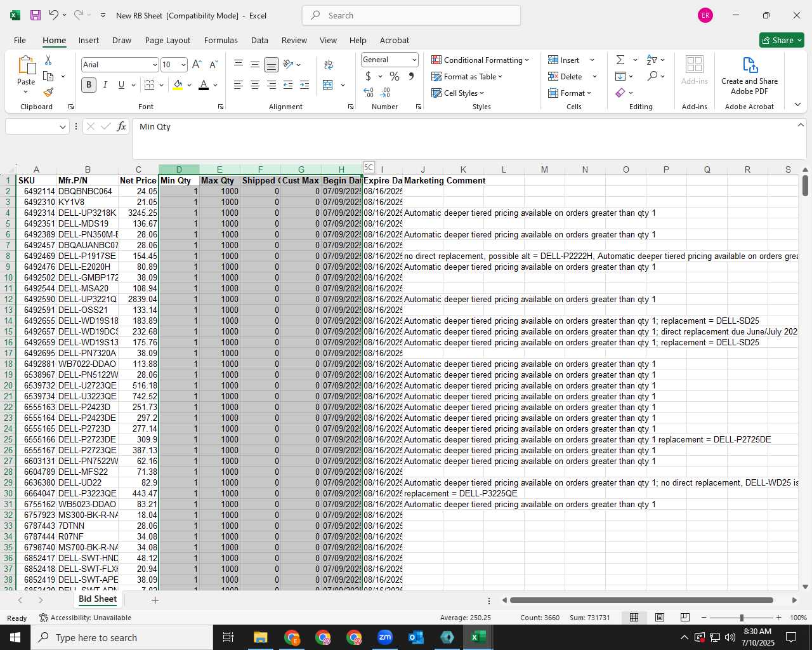Click the vertical scrollbar thumb

pos(805,185)
